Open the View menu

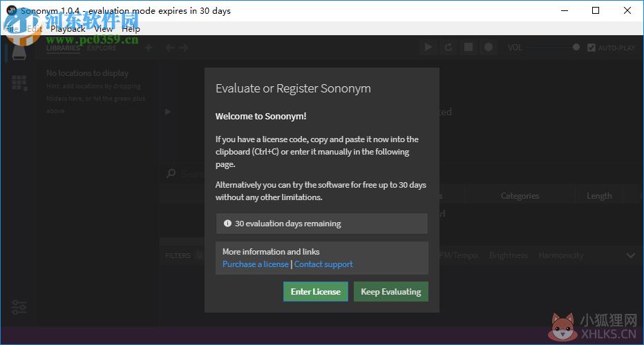103,29
